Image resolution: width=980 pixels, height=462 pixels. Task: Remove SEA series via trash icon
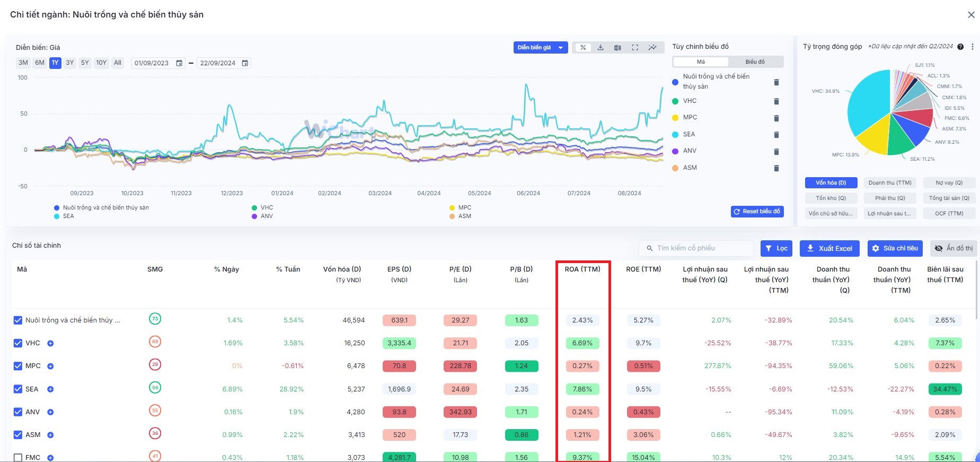coord(776,135)
